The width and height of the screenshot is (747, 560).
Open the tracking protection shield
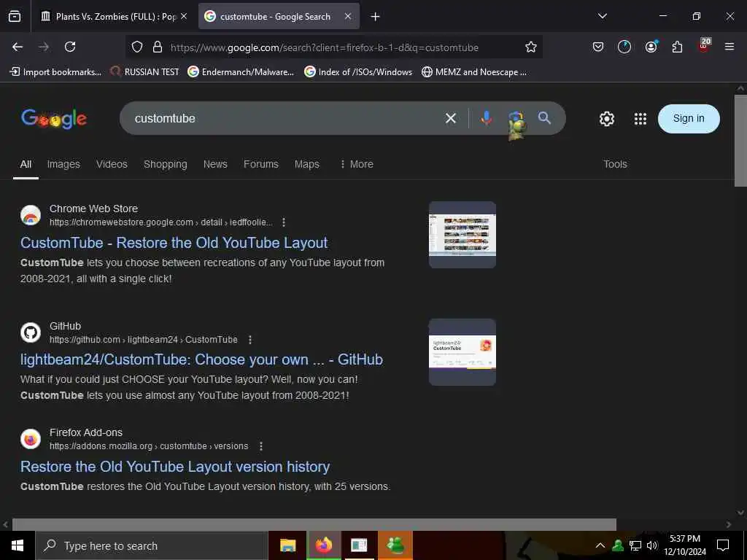[x=137, y=47]
